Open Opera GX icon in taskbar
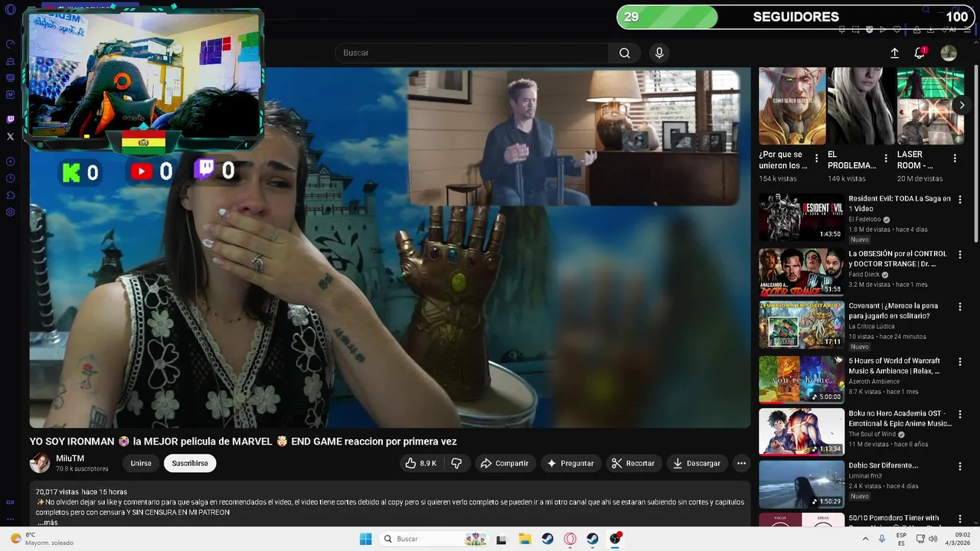 pyautogui.click(x=570, y=539)
